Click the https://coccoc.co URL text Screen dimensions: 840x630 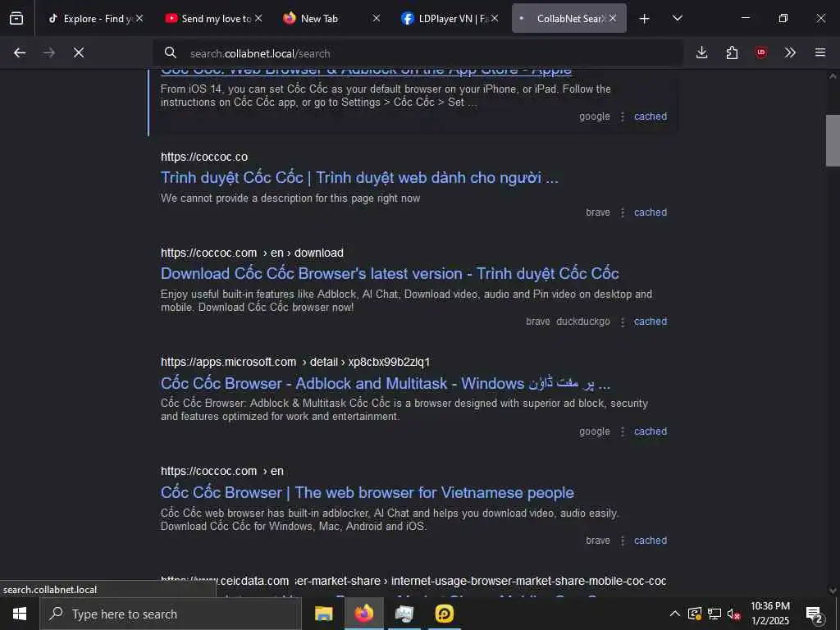(204, 157)
